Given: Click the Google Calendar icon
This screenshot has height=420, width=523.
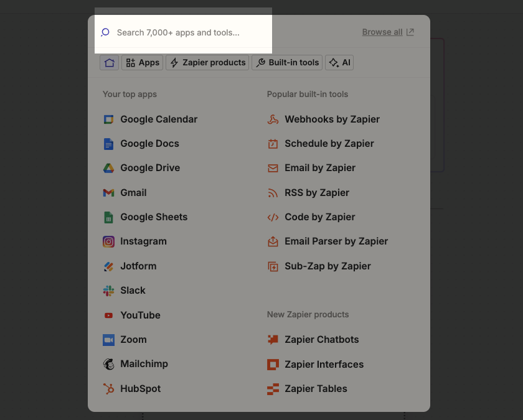Looking at the screenshot, I should [x=108, y=119].
